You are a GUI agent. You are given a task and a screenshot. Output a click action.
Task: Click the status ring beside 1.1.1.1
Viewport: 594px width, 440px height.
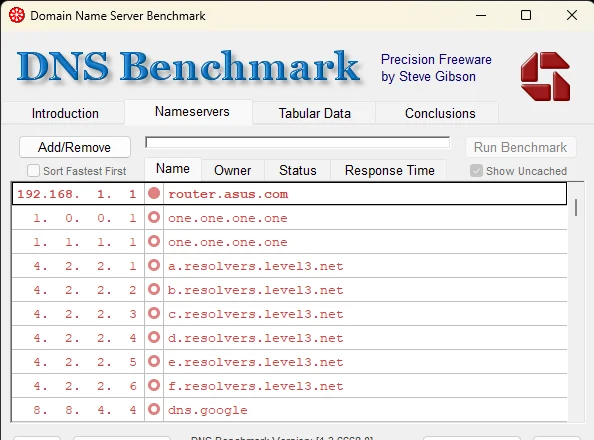point(154,241)
